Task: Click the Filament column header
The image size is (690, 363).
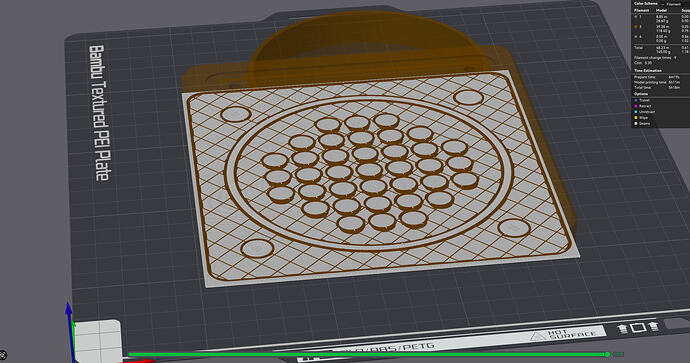Action: coord(642,10)
